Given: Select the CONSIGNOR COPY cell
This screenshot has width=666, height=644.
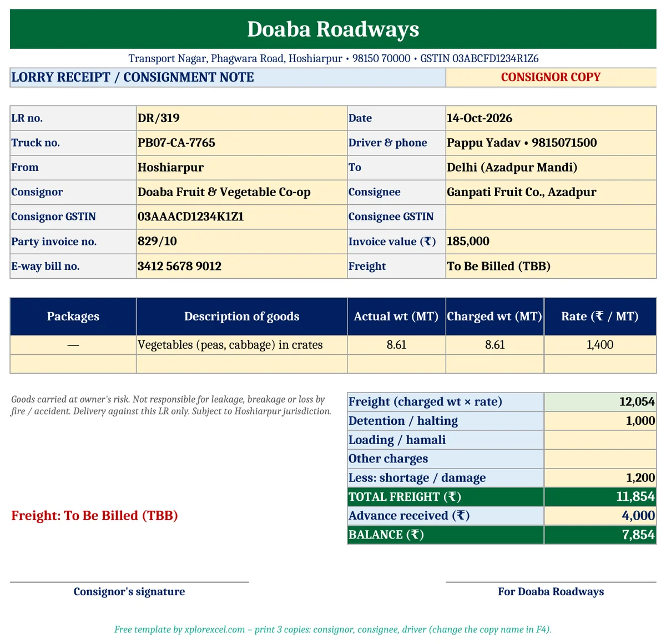Looking at the screenshot, I should [551, 77].
